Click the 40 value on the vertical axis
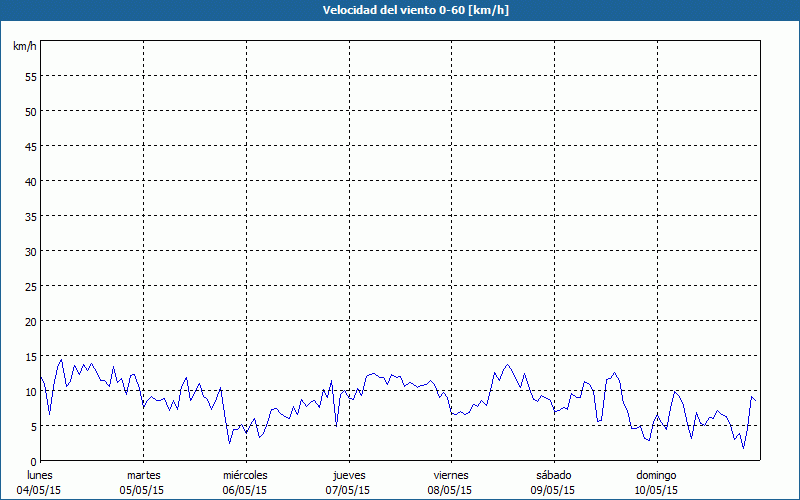The width and height of the screenshot is (800, 500). [30, 181]
